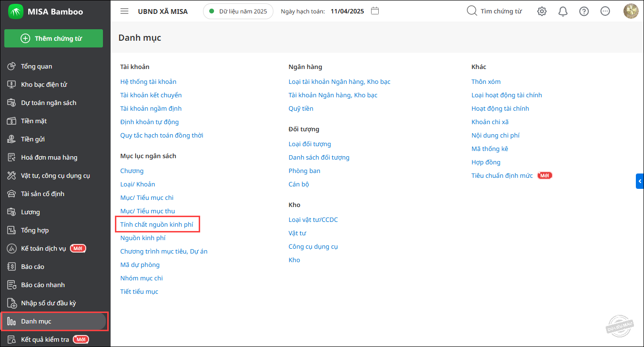Open Tài khoản kết chuyển link
The image size is (644, 347).
coord(151,95)
